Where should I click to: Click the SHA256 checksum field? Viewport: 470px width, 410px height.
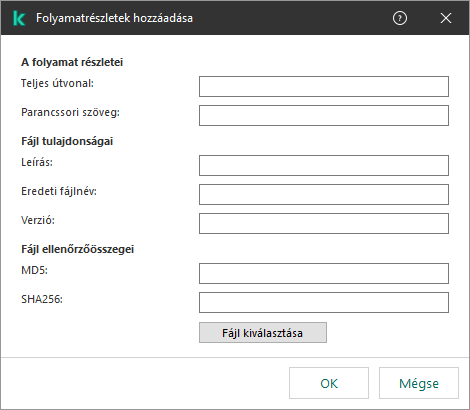coord(324,303)
